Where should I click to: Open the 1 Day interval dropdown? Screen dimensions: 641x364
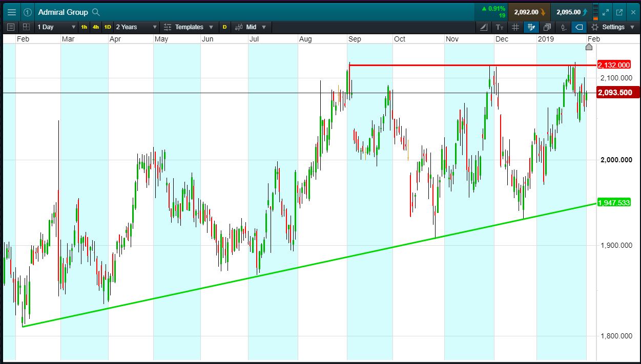[56, 27]
